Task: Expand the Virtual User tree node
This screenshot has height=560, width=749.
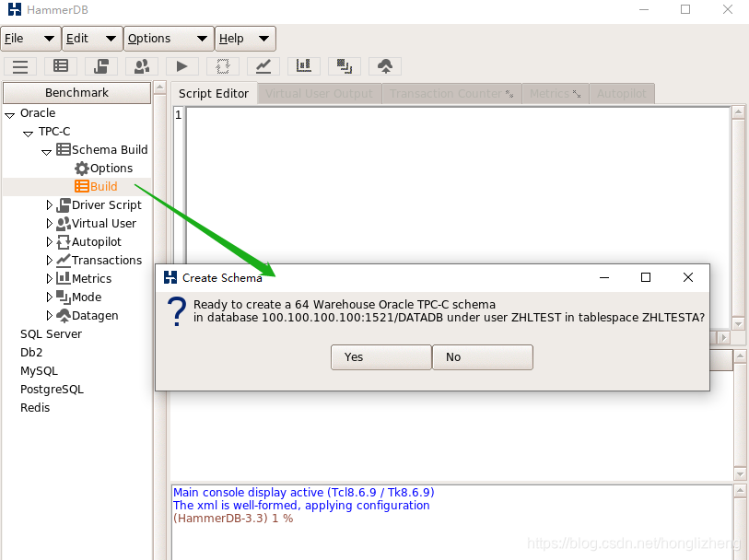Action: tap(49, 223)
